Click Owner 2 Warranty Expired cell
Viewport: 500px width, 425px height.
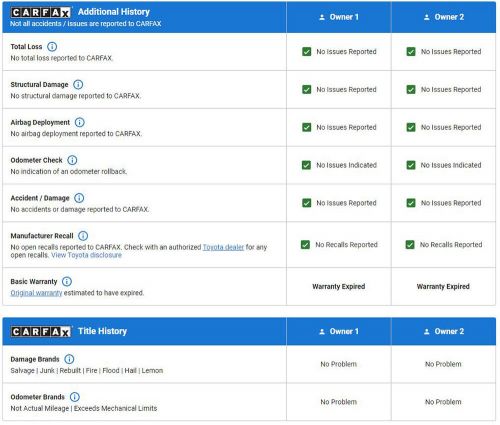(443, 286)
